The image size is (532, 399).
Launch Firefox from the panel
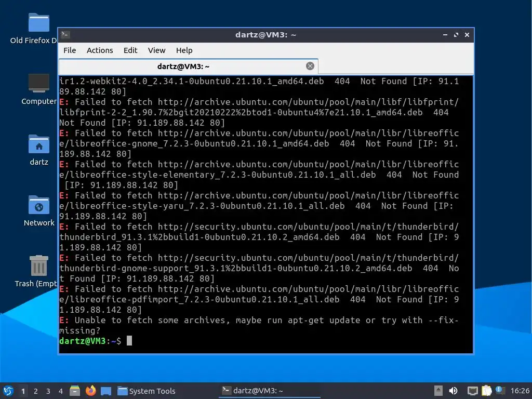[x=90, y=391]
